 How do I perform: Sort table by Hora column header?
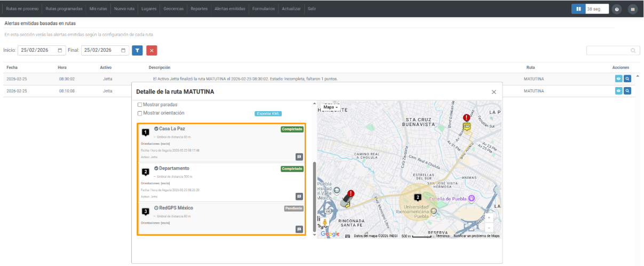[62, 68]
